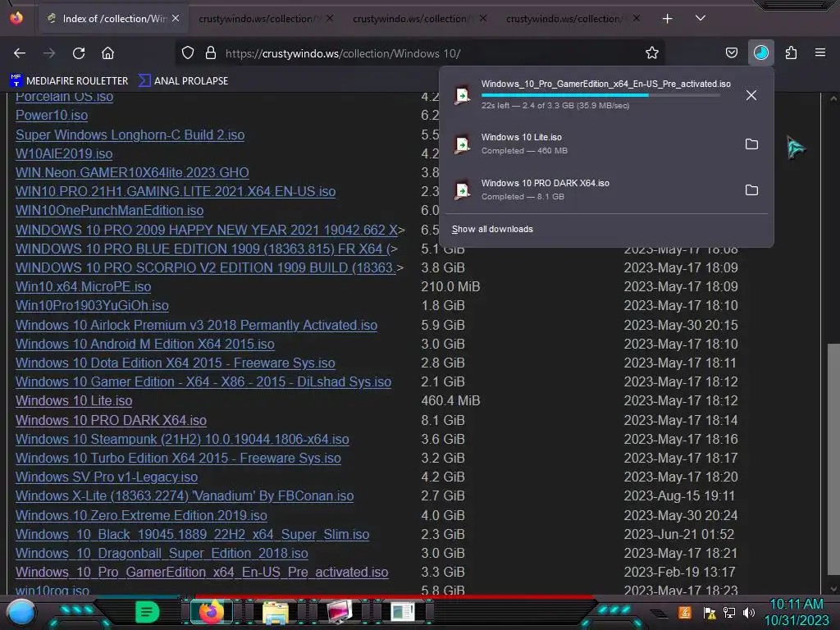Open the Start orb on taskbar

[x=21, y=612]
